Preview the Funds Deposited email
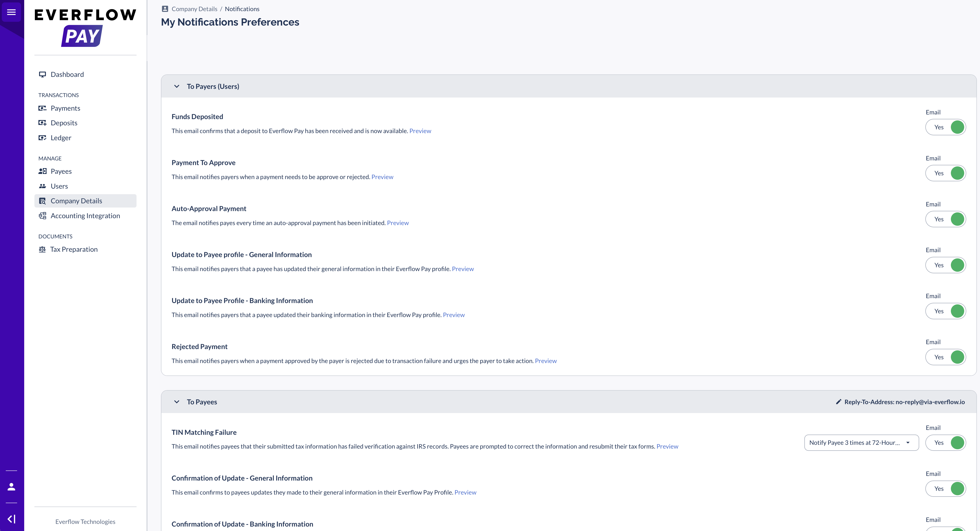 click(420, 131)
